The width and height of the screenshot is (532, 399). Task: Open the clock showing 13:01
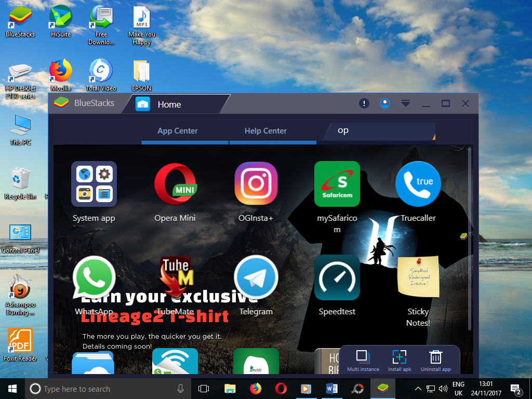(486, 389)
